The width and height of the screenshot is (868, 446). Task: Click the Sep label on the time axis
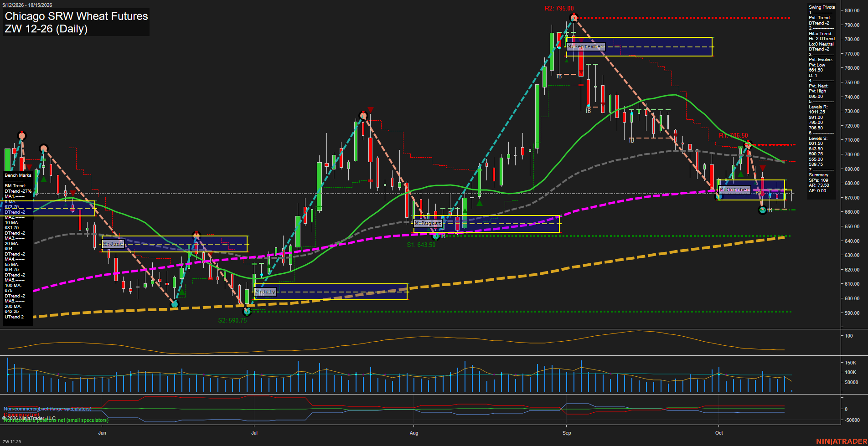567,433
